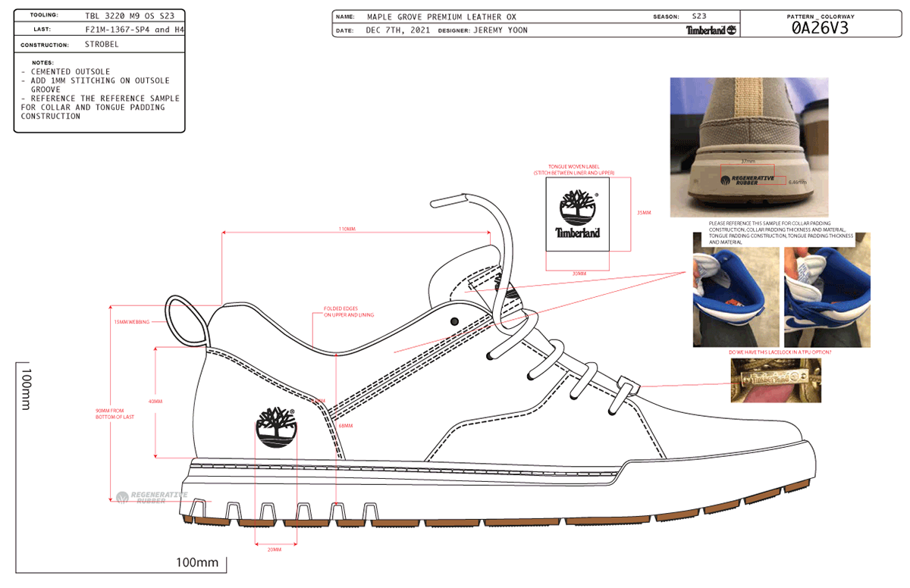The width and height of the screenshot is (910, 588).
Task: Click the 90MM FROM BOTTOM OF LAST label
Action: (115, 414)
